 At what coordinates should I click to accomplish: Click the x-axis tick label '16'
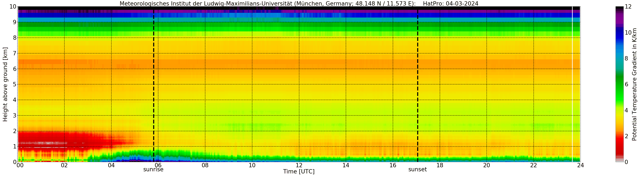click(x=393, y=165)
